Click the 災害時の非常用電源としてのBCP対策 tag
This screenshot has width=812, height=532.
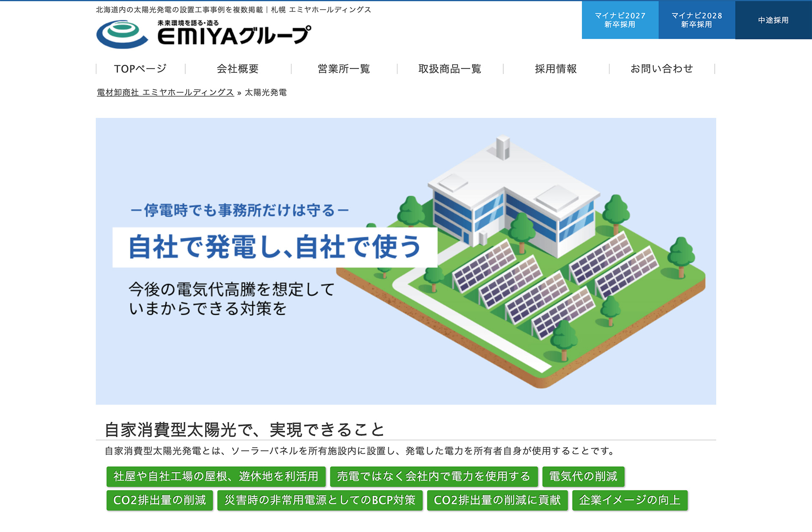coord(320,500)
